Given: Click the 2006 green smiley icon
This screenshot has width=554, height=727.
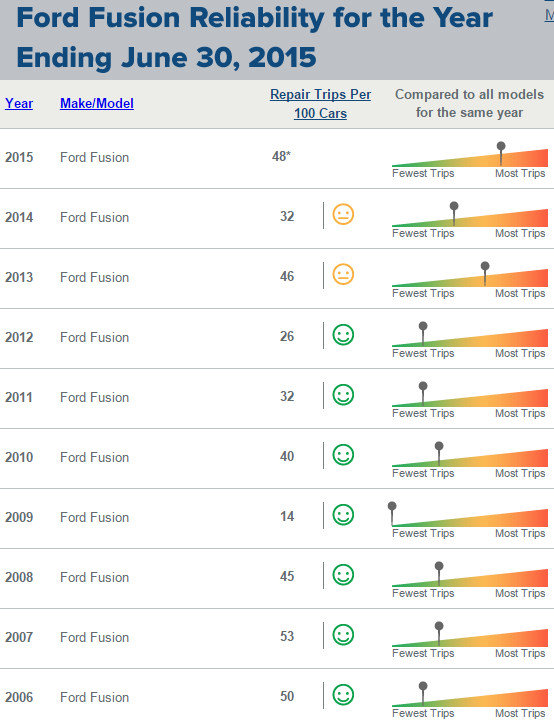Looking at the screenshot, I should pyautogui.click(x=343, y=695).
